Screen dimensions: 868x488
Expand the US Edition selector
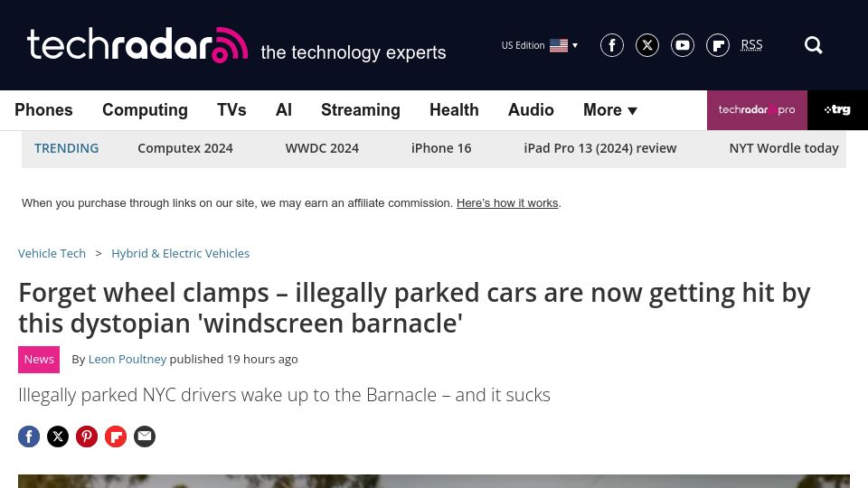(540, 45)
